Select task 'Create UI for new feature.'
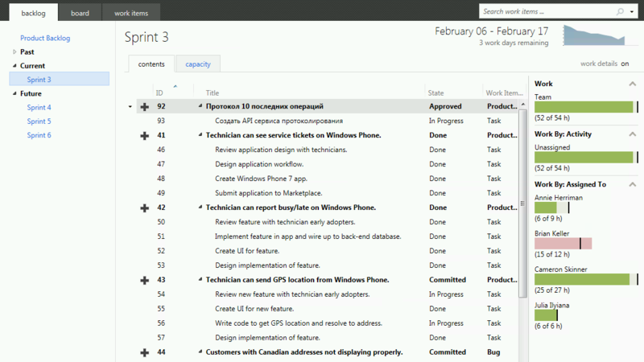The width and height of the screenshot is (644, 362). click(254, 309)
